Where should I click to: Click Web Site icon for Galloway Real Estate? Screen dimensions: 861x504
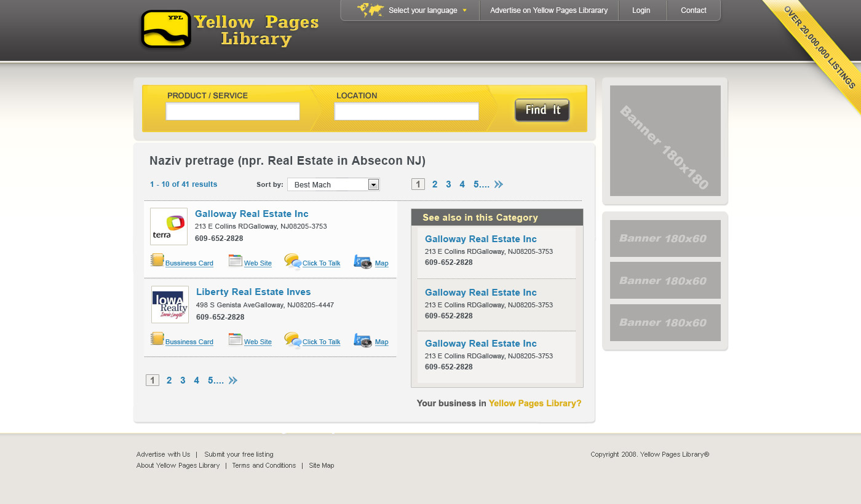(x=235, y=261)
